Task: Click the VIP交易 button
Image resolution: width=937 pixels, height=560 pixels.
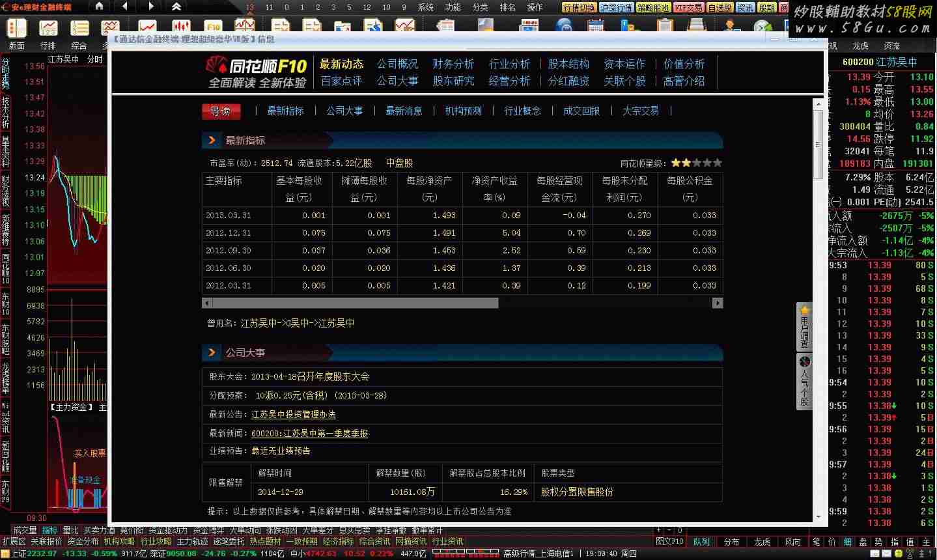Action: (688, 8)
